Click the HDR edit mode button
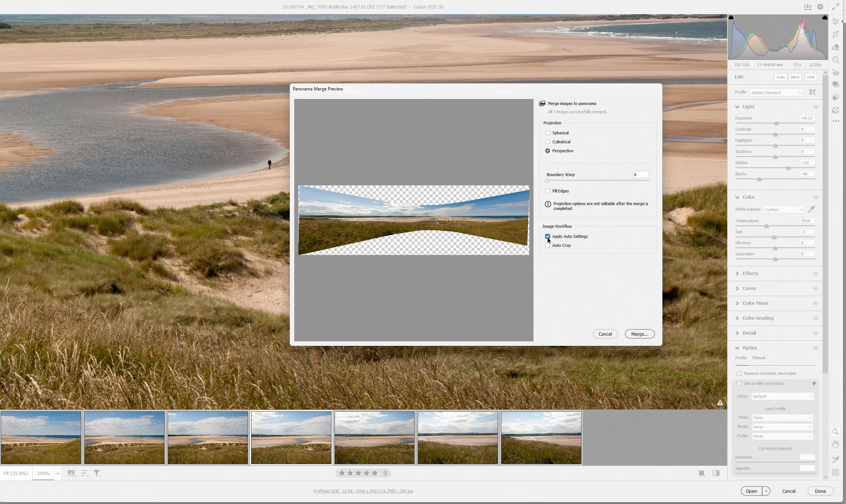The width and height of the screenshot is (846, 504). click(x=811, y=77)
